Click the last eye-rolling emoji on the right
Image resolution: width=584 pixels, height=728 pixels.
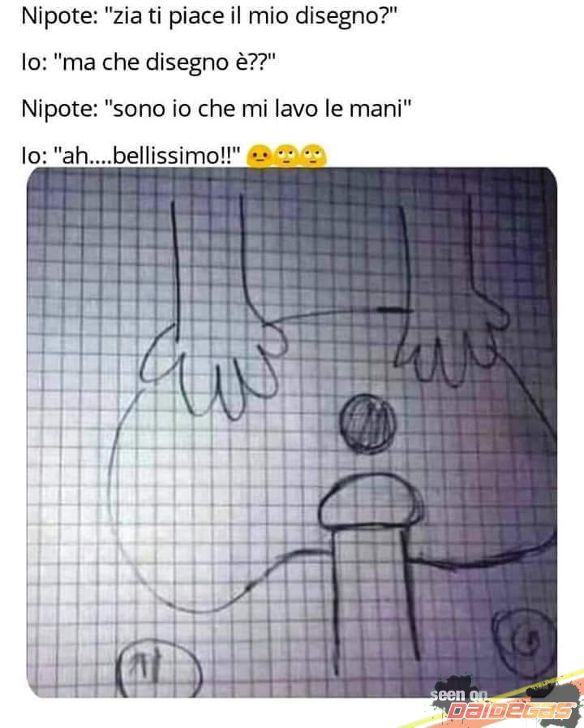(x=312, y=157)
